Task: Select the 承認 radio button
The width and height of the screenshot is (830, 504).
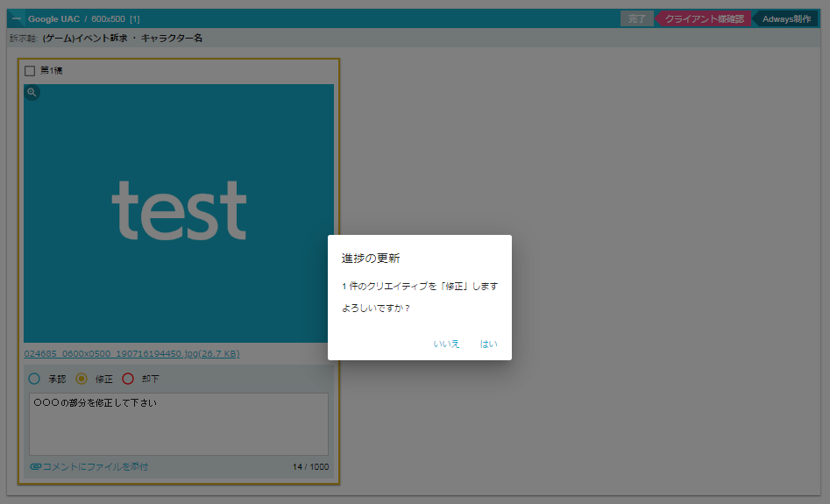Action: (x=35, y=380)
